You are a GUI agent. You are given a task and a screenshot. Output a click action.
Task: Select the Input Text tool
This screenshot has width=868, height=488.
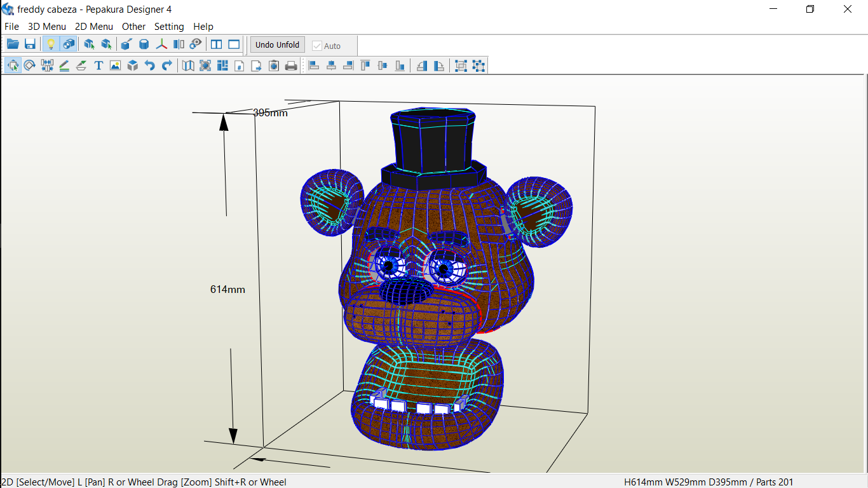point(98,65)
